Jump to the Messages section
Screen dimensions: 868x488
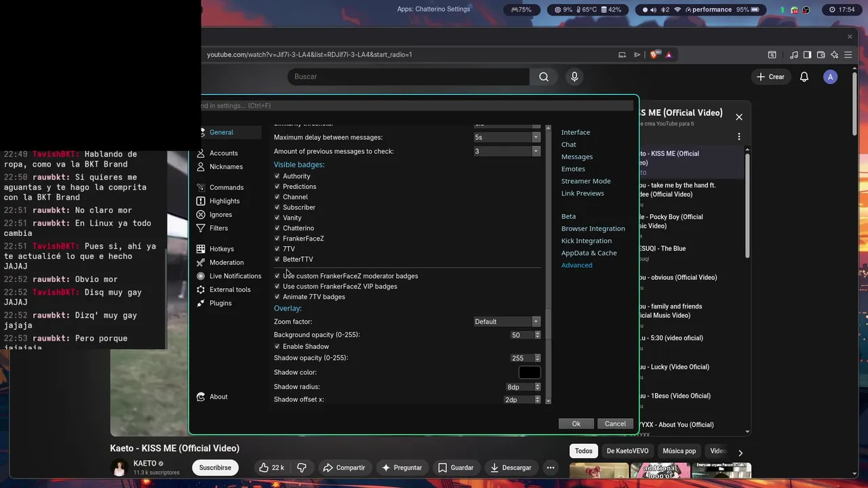pyautogui.click(x=577, y=157)
